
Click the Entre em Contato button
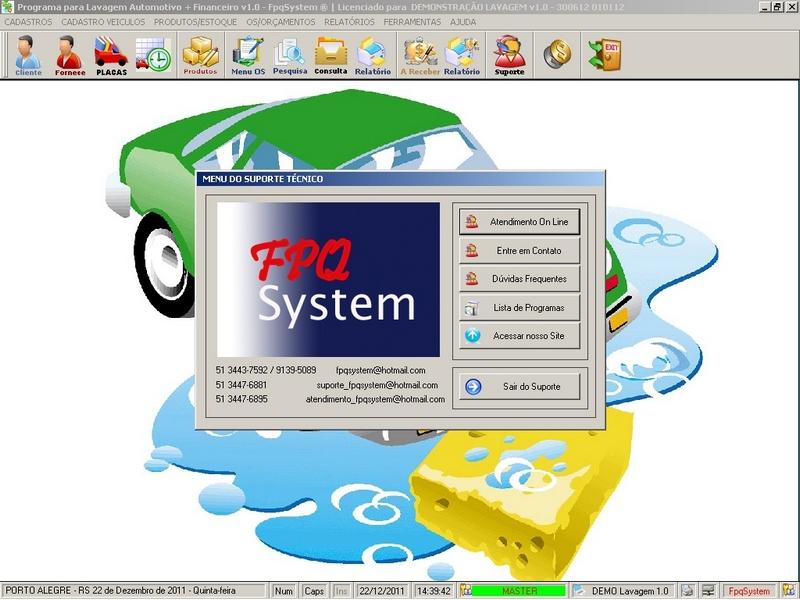click(519, 251)
